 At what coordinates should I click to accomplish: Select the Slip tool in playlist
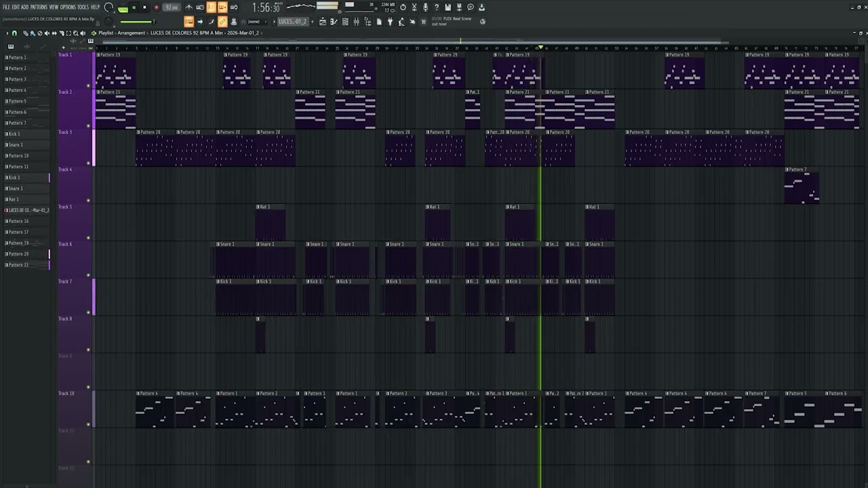click(x=54, y=33)
